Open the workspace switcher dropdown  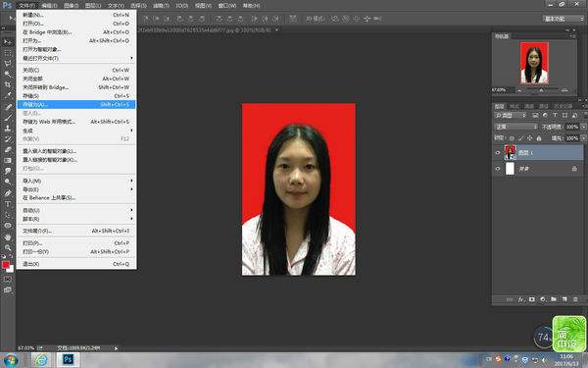point(563,19)
